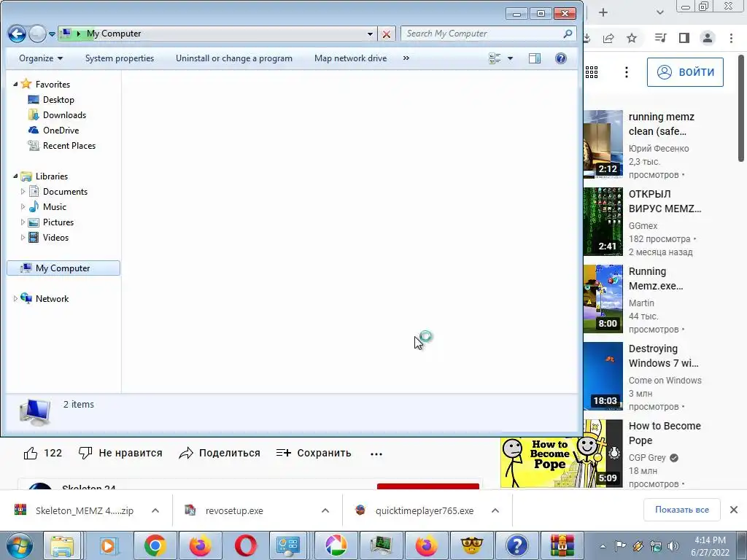Viewport: 747px width, 560px height.
Task: Open the browser three-dot menu
Action: point(731,38)
